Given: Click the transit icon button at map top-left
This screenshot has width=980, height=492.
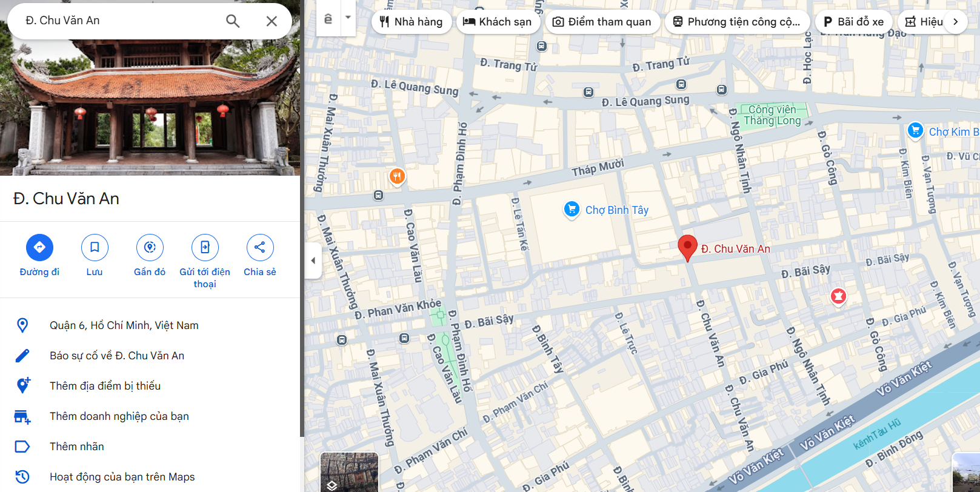Looking at the screenshot, I should tap(328, 18).
